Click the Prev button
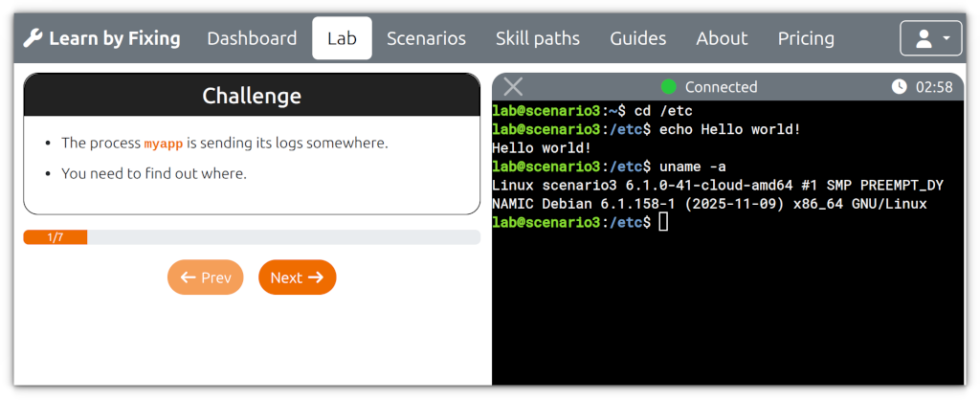This screenshot has width=980, height=400. click(205, 277)
